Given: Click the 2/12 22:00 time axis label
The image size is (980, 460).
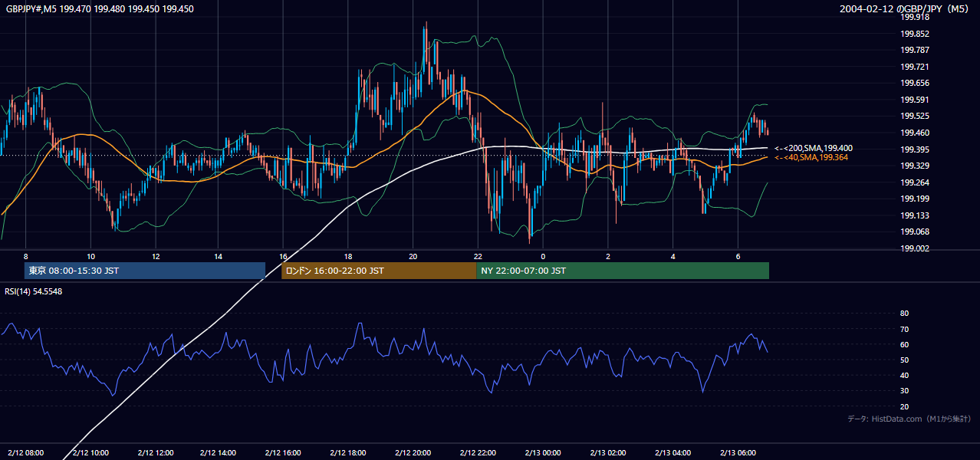Looking at the screenshot, I should coord(479,452).
